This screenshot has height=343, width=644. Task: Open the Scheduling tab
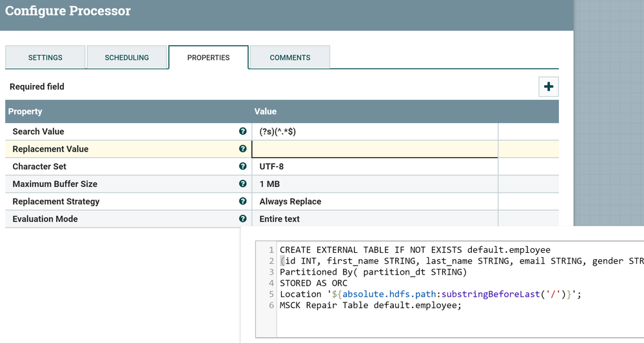click(x=127, y=57)
